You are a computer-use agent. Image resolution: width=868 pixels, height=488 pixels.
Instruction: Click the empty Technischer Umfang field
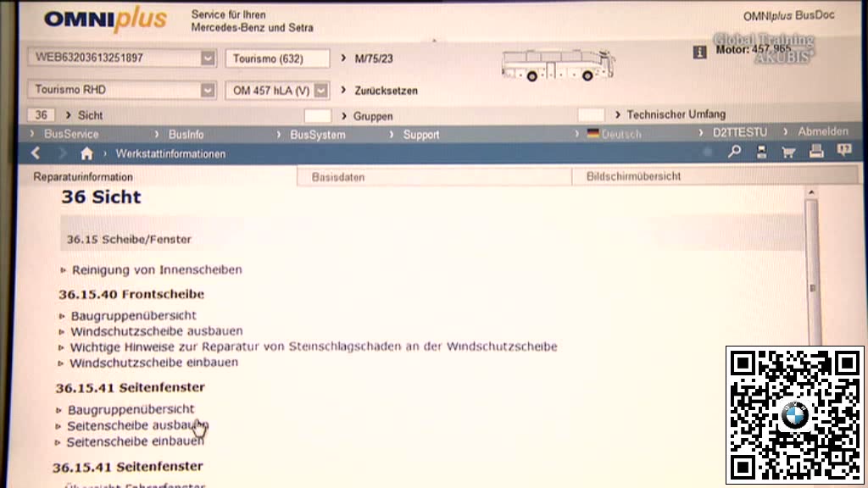[591, 114]
